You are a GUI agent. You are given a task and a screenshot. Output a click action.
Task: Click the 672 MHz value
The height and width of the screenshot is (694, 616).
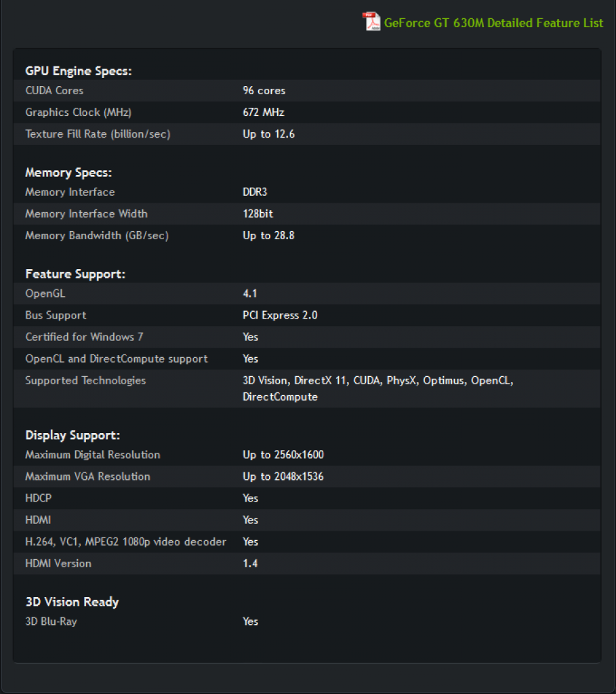[264, 113]
